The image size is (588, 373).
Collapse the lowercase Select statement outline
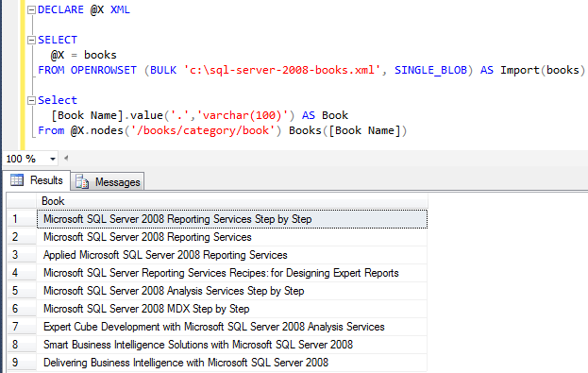pos(32,100)
